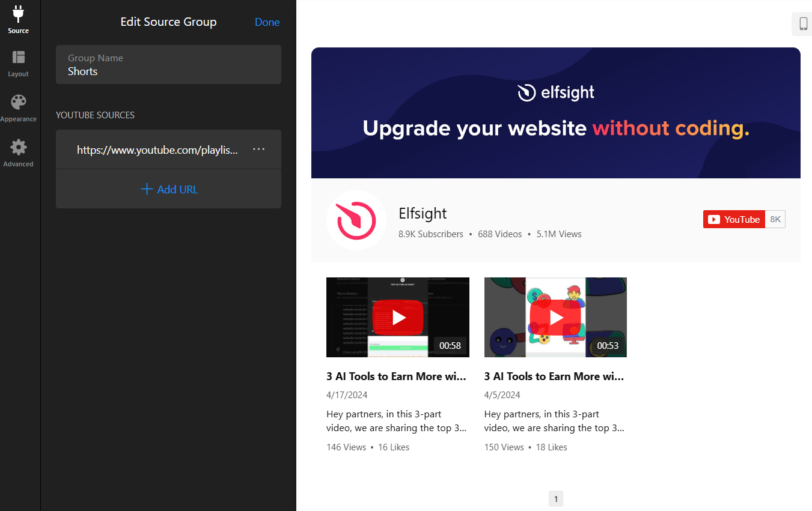Click the 4/17/2024 date text
The height and width of the screenshot is (511, 812).
click(x=347, y=395)
